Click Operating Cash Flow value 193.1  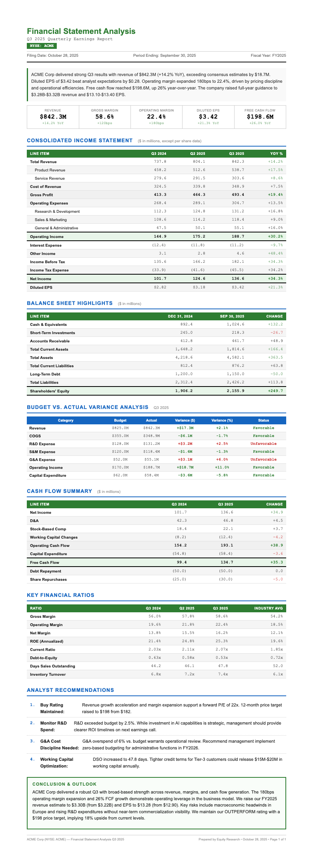click(x=227, y=546)
